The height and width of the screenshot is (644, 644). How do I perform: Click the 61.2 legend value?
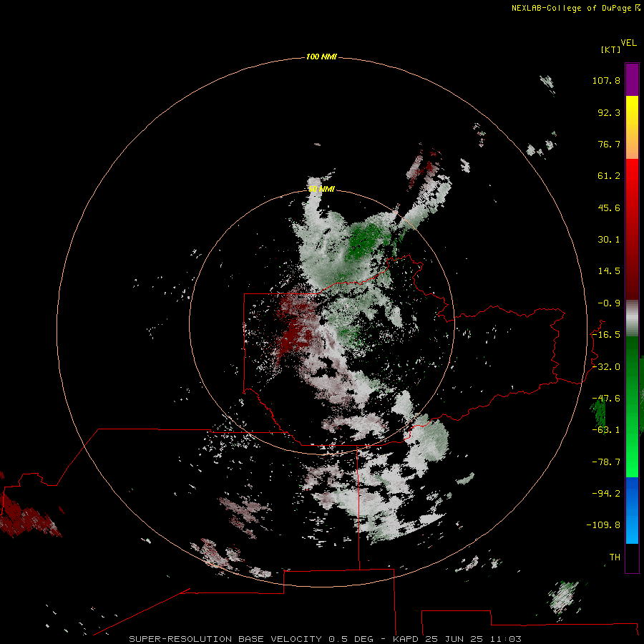609,176
